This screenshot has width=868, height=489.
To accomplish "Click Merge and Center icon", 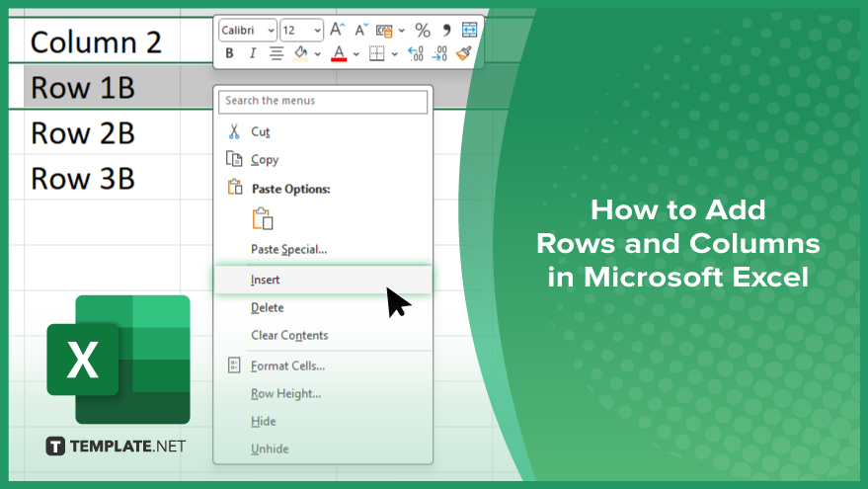I will coord(469,30).
